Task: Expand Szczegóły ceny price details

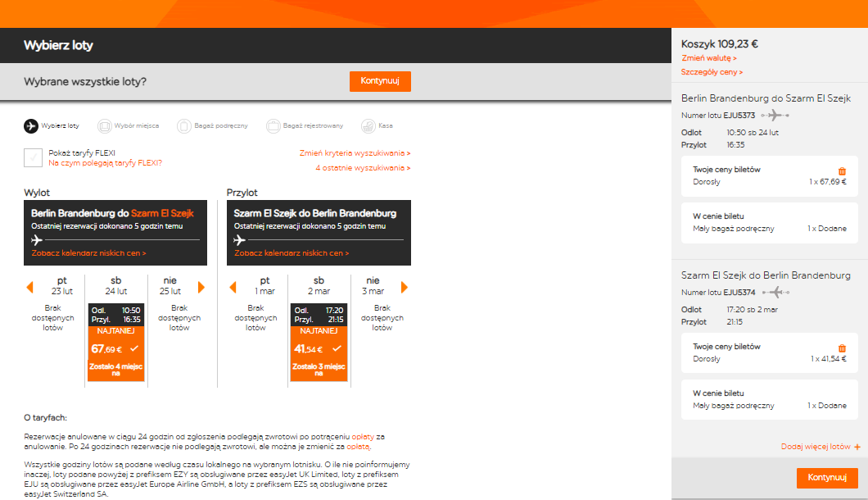Action: tap(712, 72)
